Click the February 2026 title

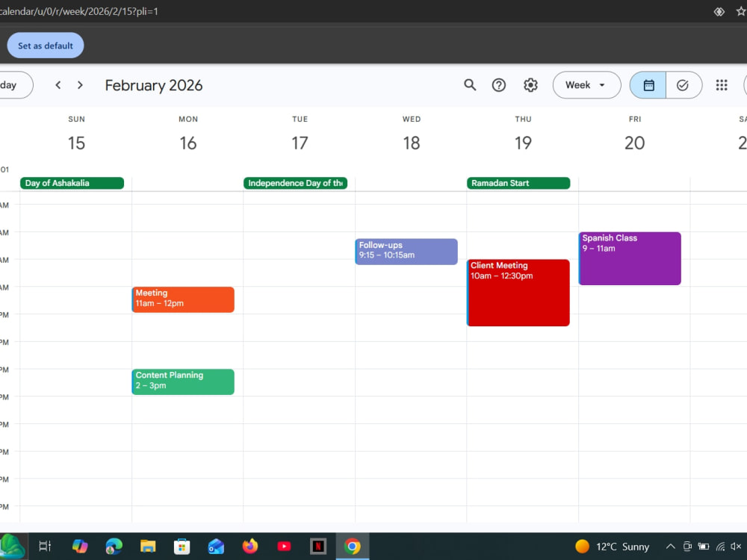pos(154,85)
